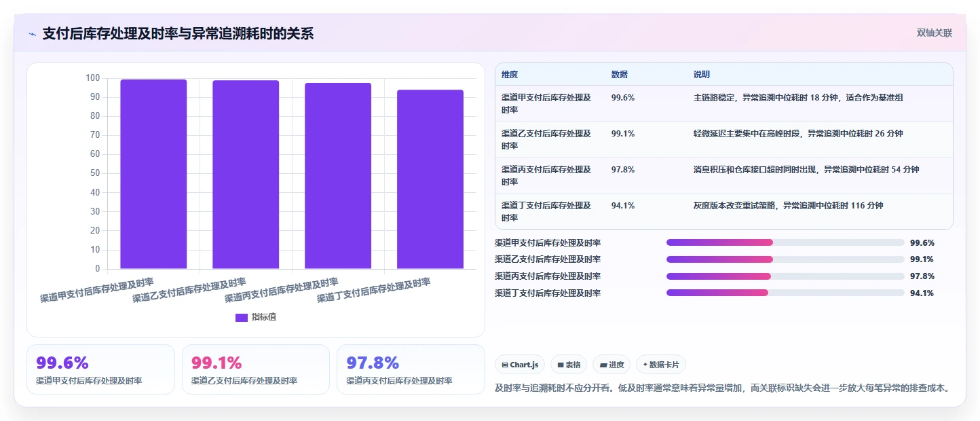Click the footer note about 及时率与追溯耗时

[x=722, y=388]
